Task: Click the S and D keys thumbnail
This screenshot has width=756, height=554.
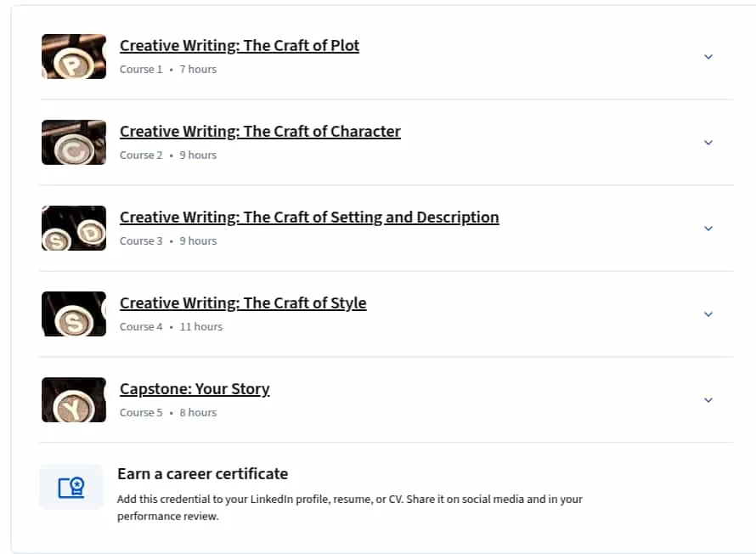Action: click(x=74, y=228)
